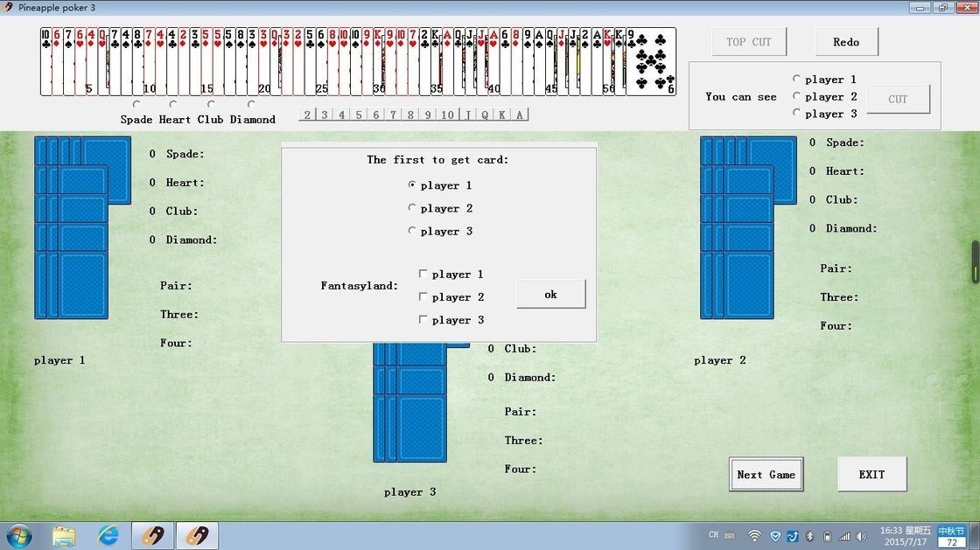Click the EXIT button
Viewport: 980px width, 550px height.
(871, 473)
